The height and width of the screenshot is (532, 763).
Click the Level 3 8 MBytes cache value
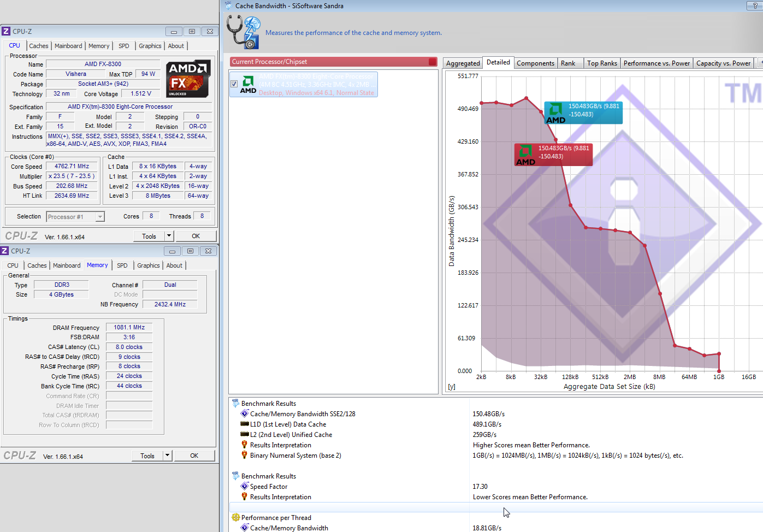pos(158,196)
